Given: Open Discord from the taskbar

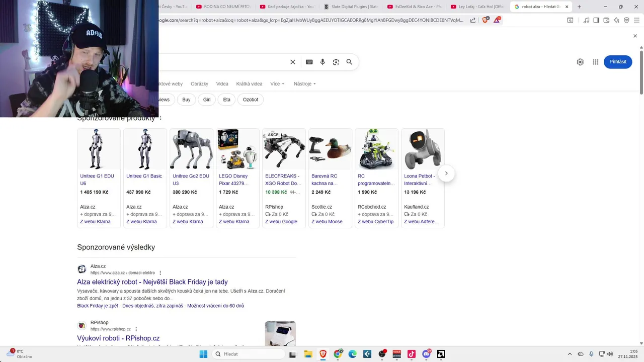Looking at the screenshot, I should (x=427, y=354).
